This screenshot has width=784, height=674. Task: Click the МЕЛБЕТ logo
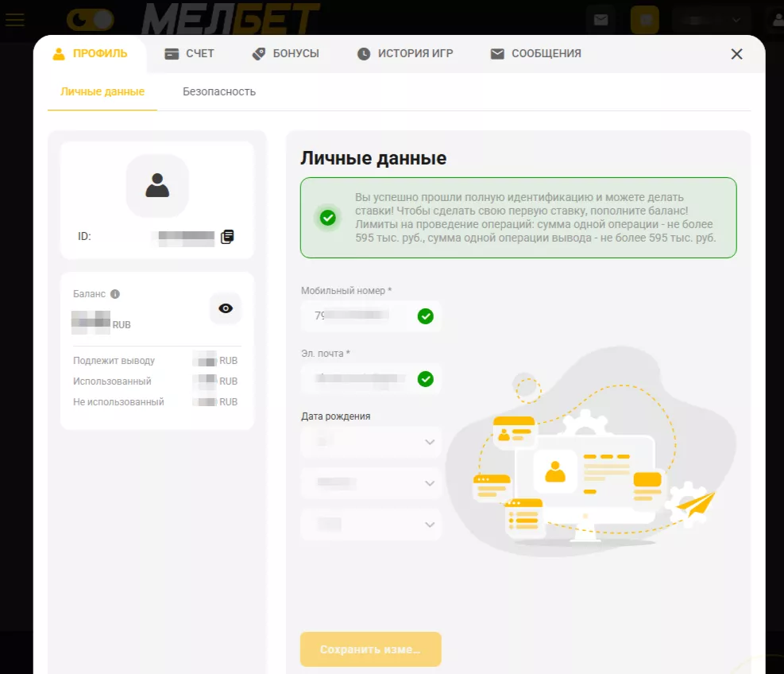click(x=230, y=19)
